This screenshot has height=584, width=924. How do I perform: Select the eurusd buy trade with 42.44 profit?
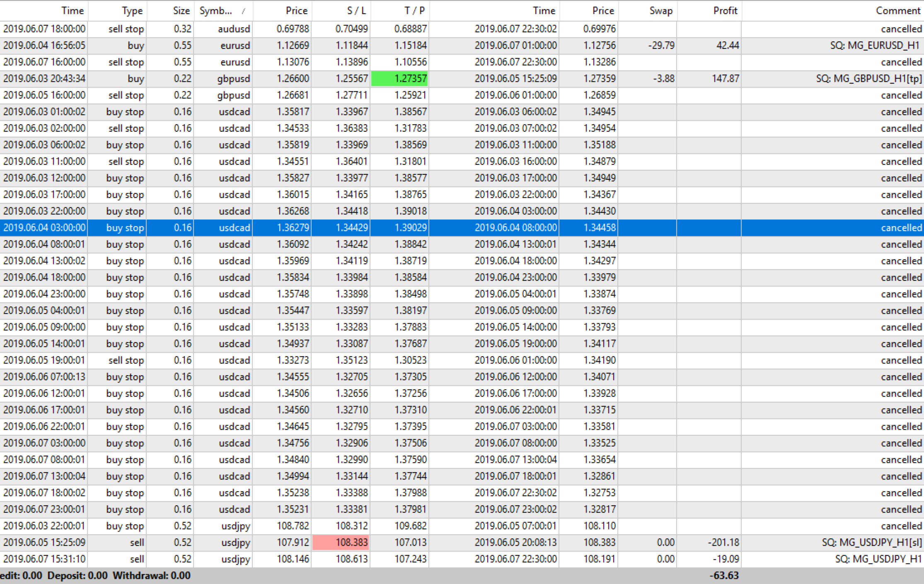(x=235, y=46)
